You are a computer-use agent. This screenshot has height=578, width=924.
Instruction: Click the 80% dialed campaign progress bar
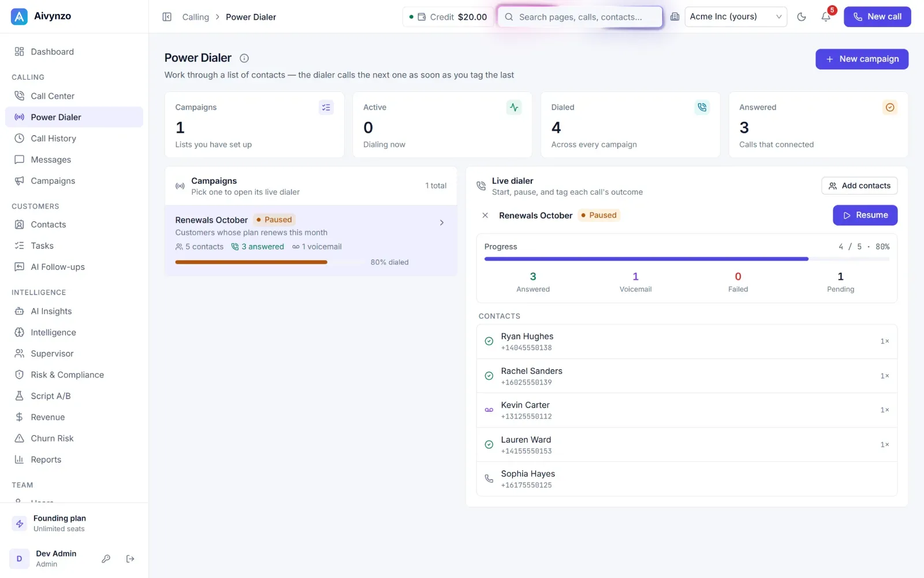270,262
